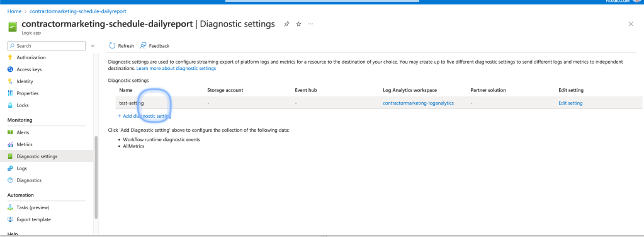Click the Alerts icon
Screen dimensions: 644x237
pos(10,132)
